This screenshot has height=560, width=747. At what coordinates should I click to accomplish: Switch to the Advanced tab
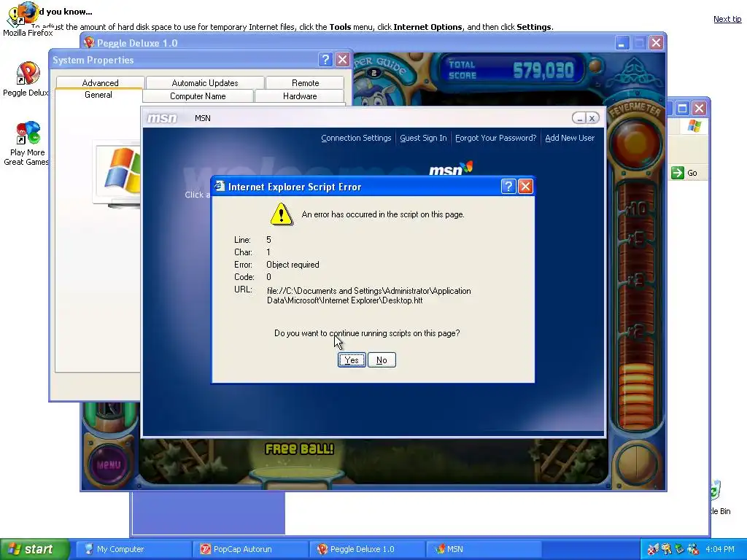(100, 82)
